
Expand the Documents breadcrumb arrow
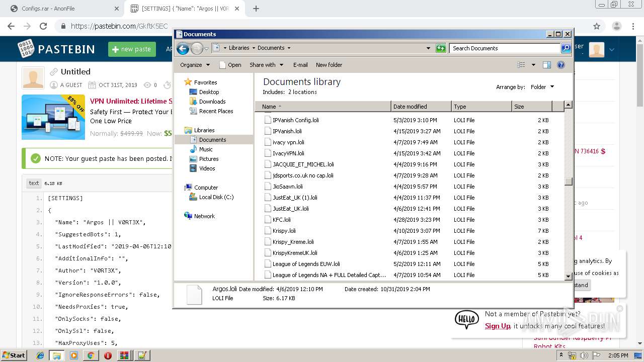pos(289,48)
